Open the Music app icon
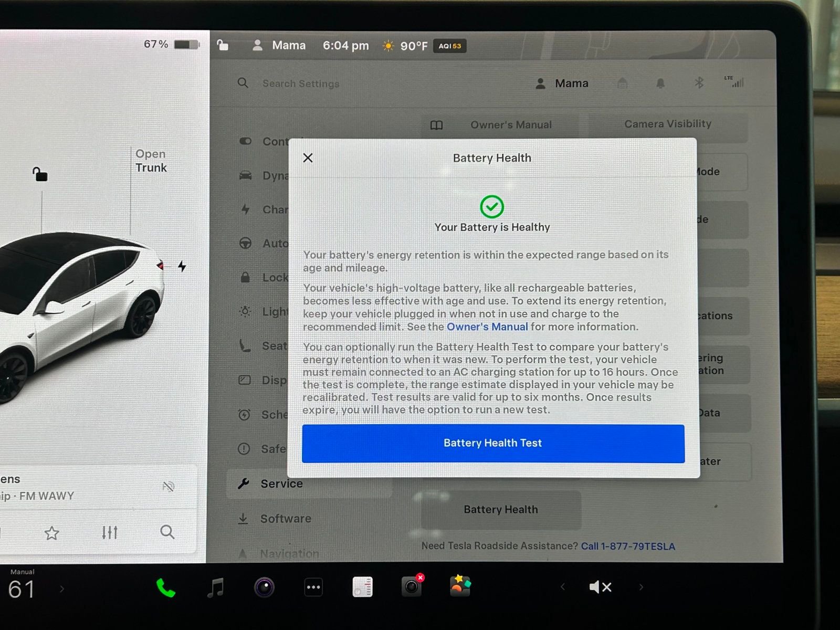840x630 pixels. point(215,587)
